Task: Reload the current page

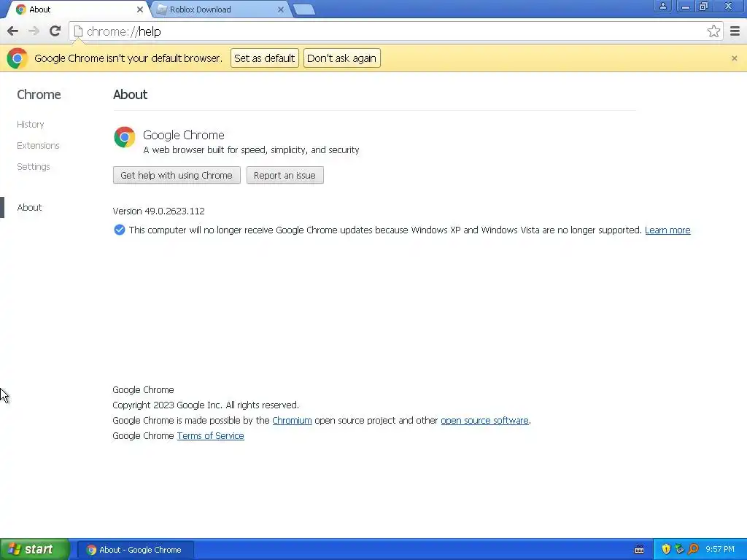Action: pyautogui.click(x=55, y=31)
